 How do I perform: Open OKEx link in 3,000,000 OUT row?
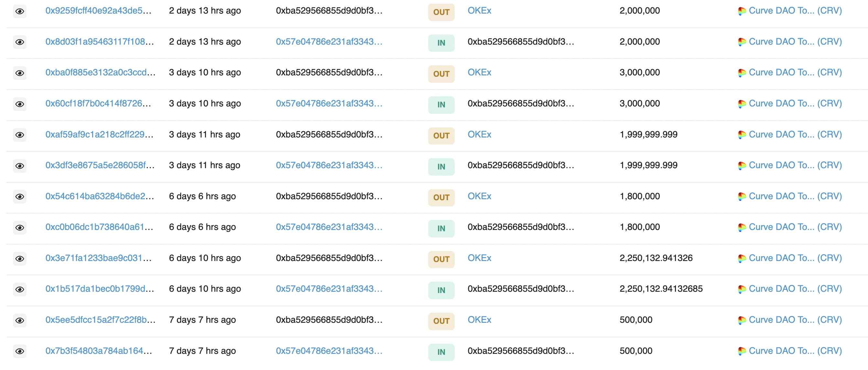[x=479, y=72]
